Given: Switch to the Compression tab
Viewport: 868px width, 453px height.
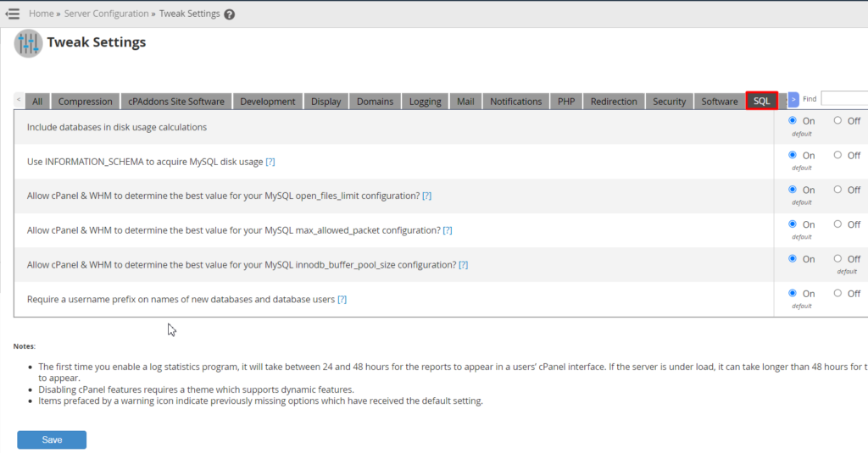Looking at the screenshot, I should pyautogui.click(x=86, y=102).
